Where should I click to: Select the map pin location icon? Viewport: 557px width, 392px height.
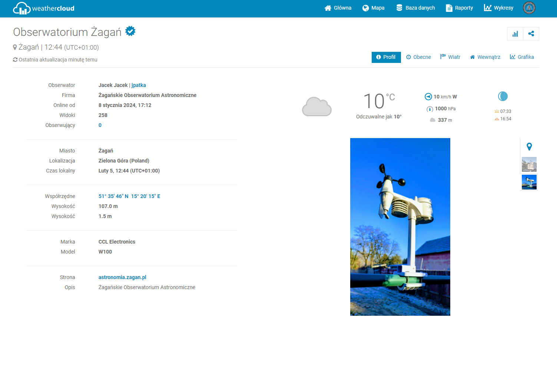point(529,147)
